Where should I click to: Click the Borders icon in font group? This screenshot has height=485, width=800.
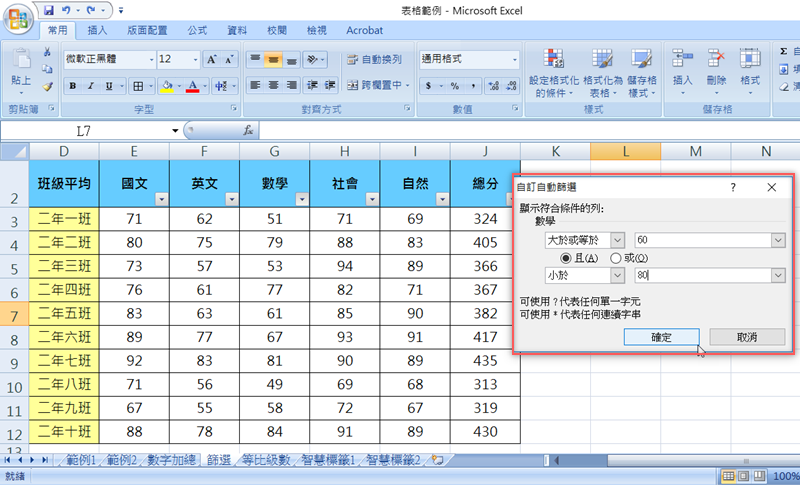coord(138,86)
